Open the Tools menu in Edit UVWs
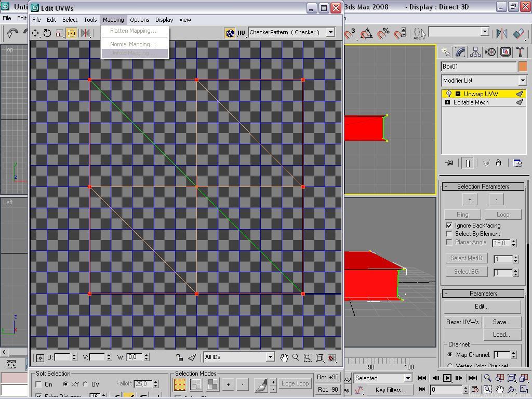This screenshot has height=399, width=532. pos(90,20)
